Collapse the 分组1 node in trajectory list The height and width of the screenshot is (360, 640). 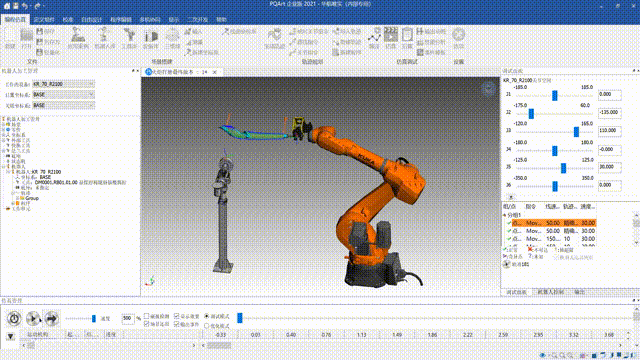505,215
